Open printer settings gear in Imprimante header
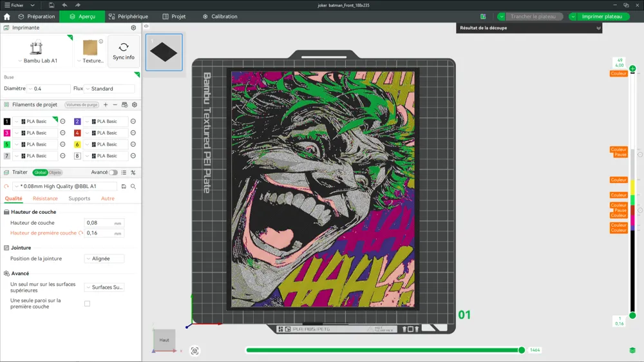 133,28
